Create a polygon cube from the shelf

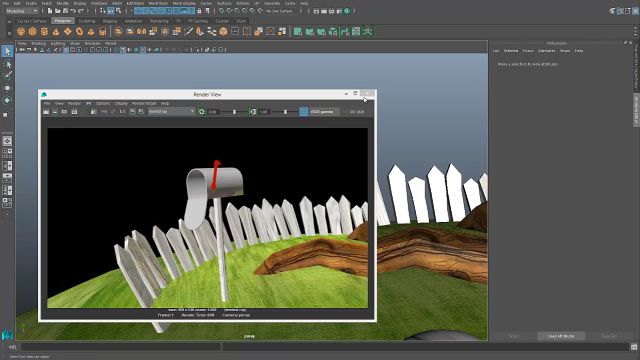coord(32,31)
